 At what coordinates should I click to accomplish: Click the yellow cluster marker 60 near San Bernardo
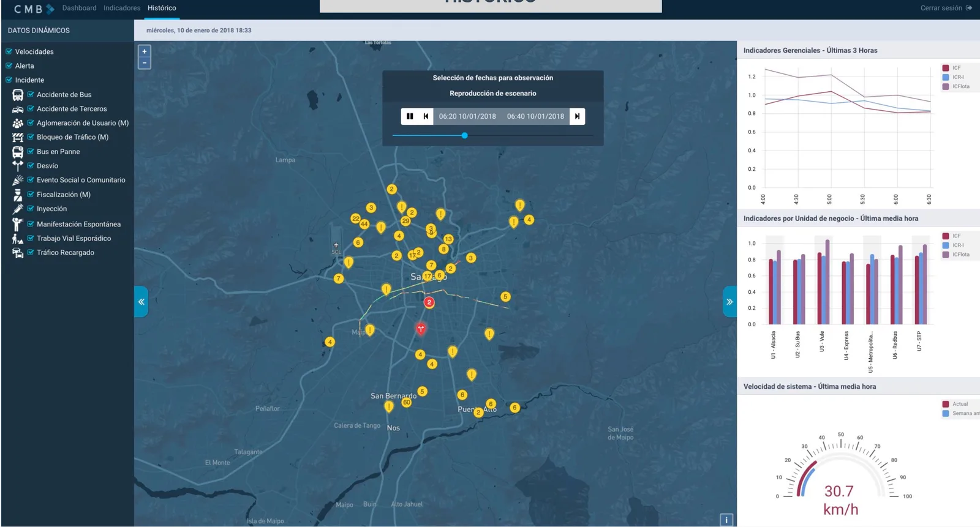(407, 402)
